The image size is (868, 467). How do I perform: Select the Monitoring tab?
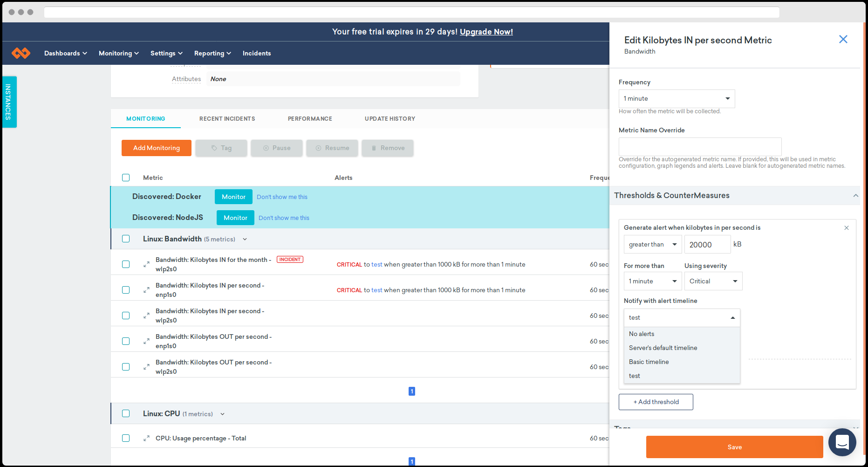[x=146, y=119]
